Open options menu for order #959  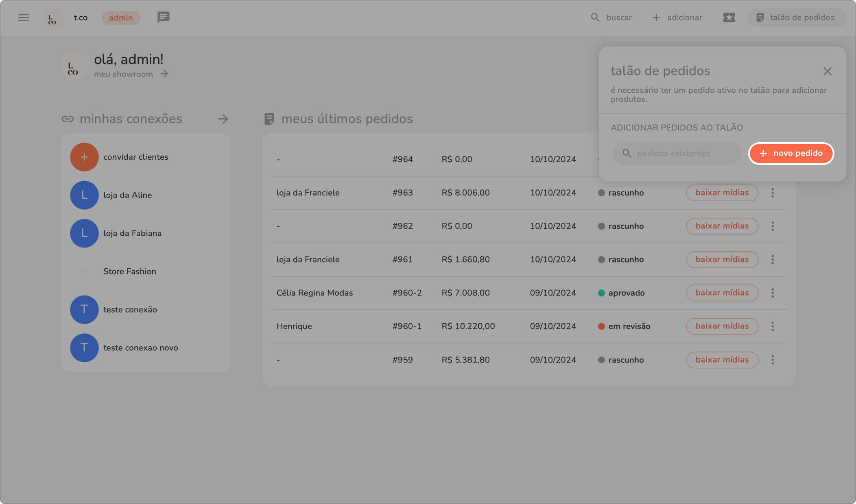click(x=772, y=360)
